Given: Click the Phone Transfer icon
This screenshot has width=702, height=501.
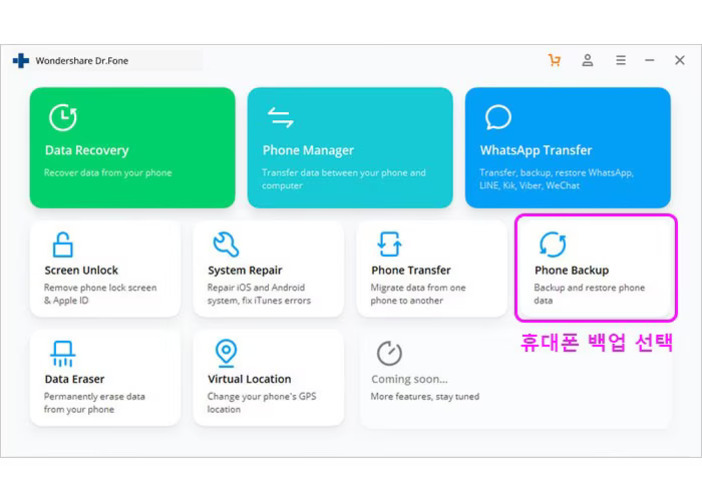Looking at the screenshot, I should [390, 244].
